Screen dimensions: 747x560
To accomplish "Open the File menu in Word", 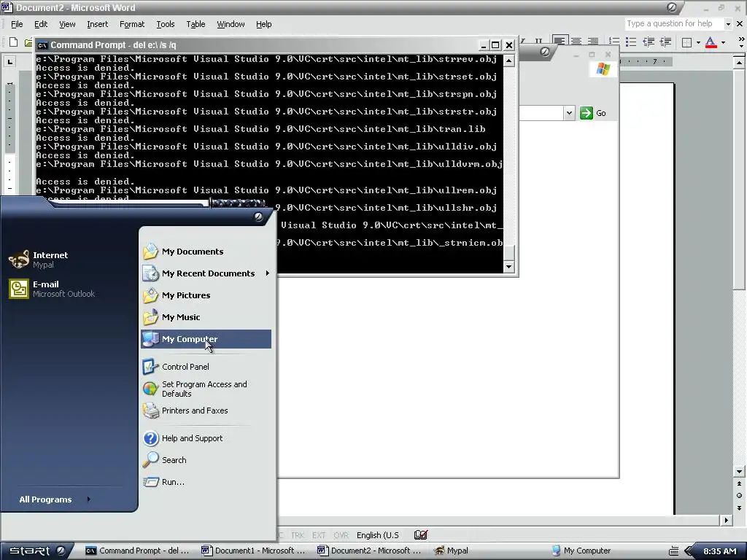I will (17, 24).
